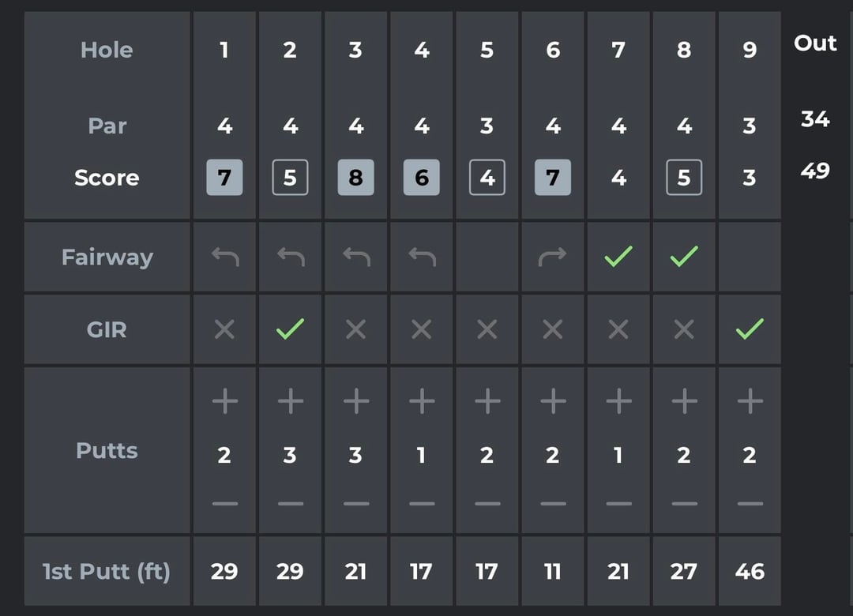Subtract a putt on hole 9
Viewport: 853px width, 616px height.
click(750, 503)
